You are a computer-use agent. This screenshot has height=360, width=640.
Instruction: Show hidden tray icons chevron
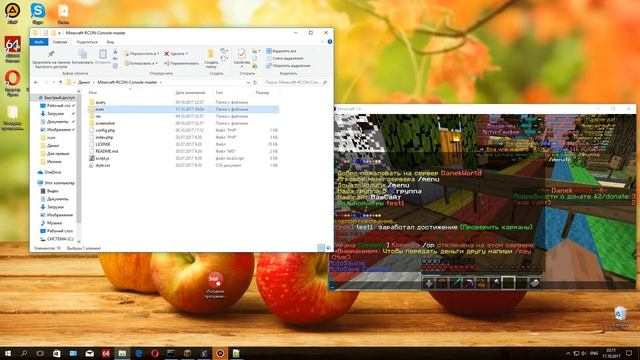[x=568, y=353]
